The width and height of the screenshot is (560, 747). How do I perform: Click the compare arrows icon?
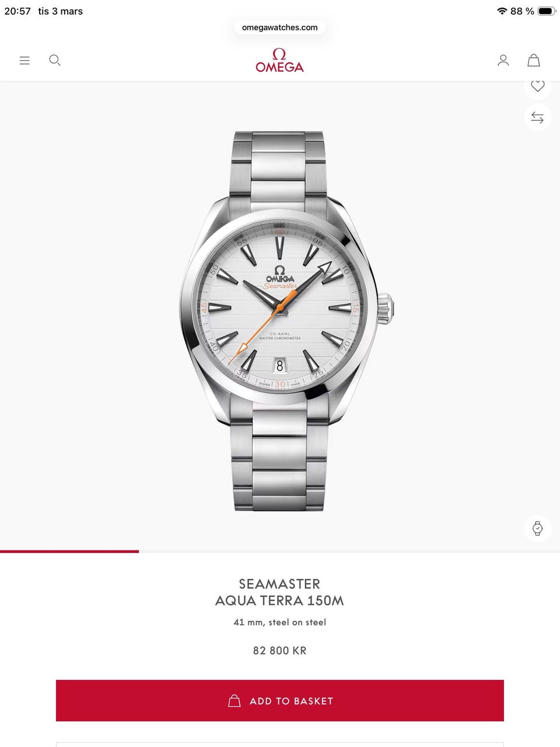click(537, 118)
